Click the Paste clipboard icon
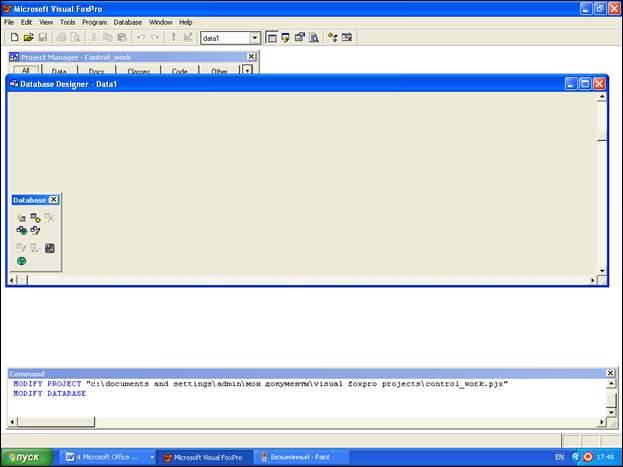 pos(122,37)
